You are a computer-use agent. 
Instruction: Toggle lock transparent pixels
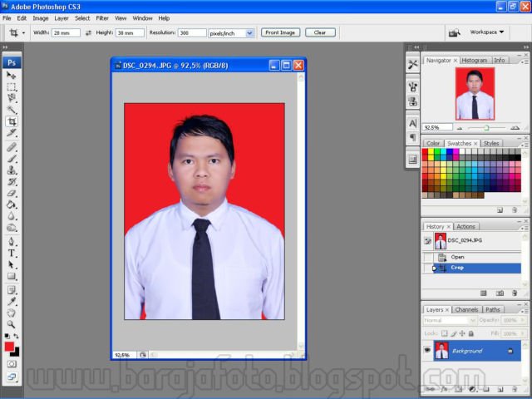click(444, 333)
